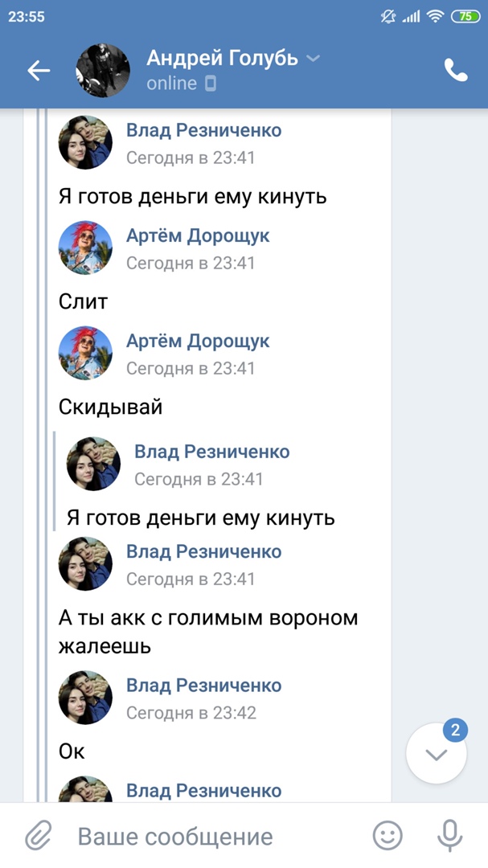Tap the back arrow in header

[x=39, y=71]
